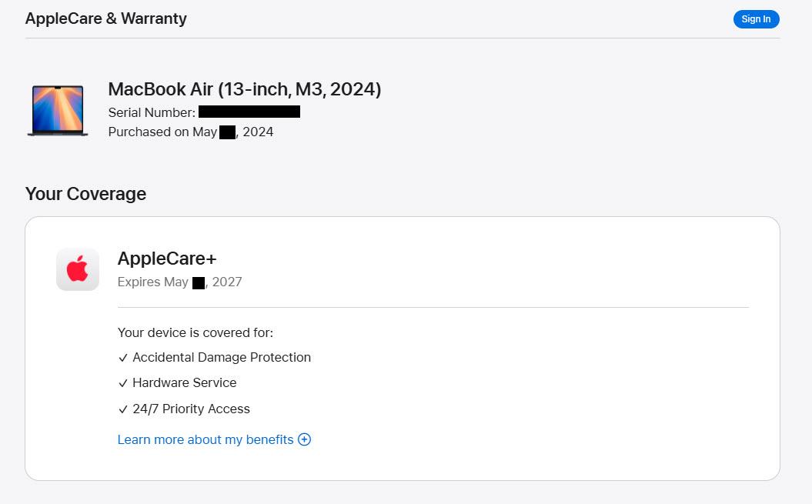The height and width of the screenshot is (504, 812).
Task: Click the Purchased on May 2024 text
Action: click(191, 132)
